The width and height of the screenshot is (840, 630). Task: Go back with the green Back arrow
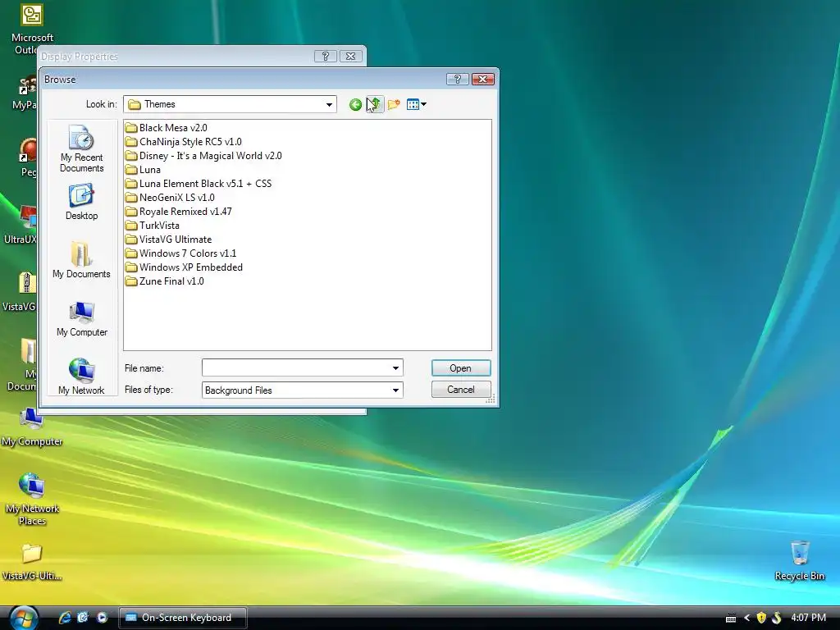(x=355, y=104)
